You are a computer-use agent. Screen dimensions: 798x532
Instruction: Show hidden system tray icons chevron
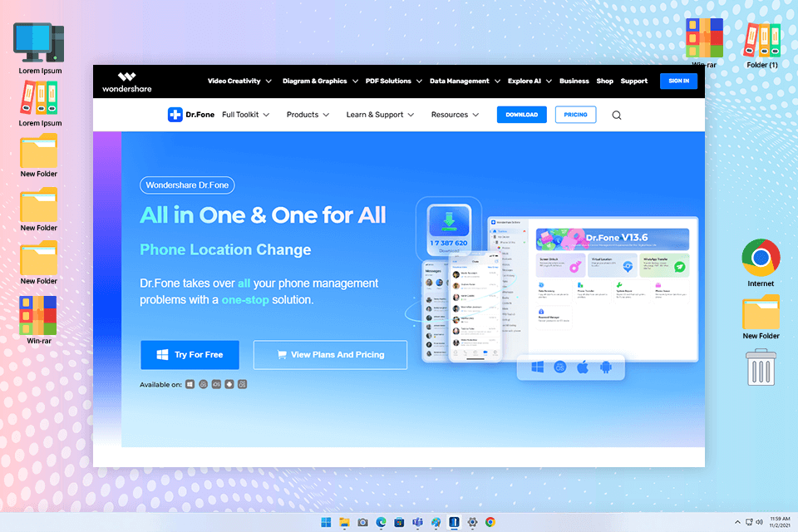[737, 522]
